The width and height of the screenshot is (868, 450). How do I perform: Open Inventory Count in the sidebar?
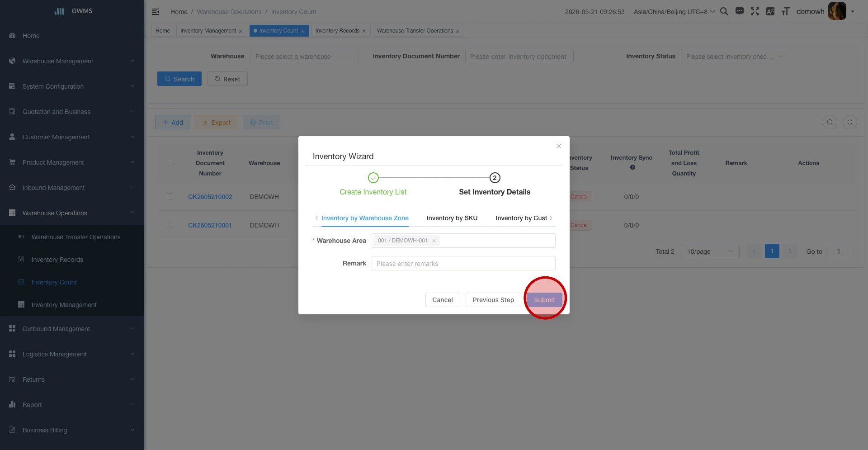[72, 282]
